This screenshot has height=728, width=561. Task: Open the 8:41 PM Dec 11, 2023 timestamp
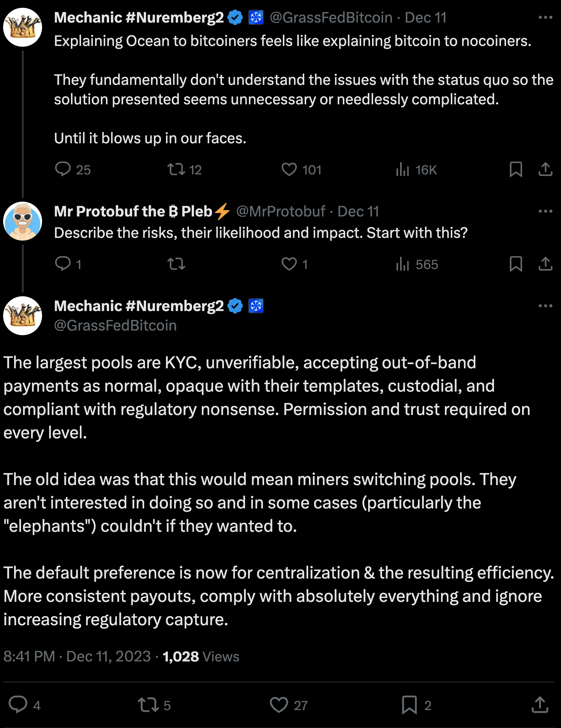(x=77, y=656)
